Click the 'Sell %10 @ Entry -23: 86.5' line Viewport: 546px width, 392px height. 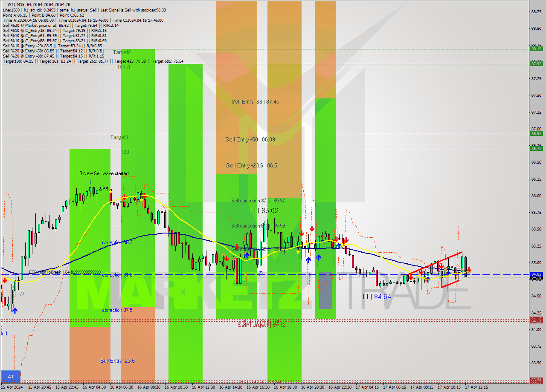52,46
